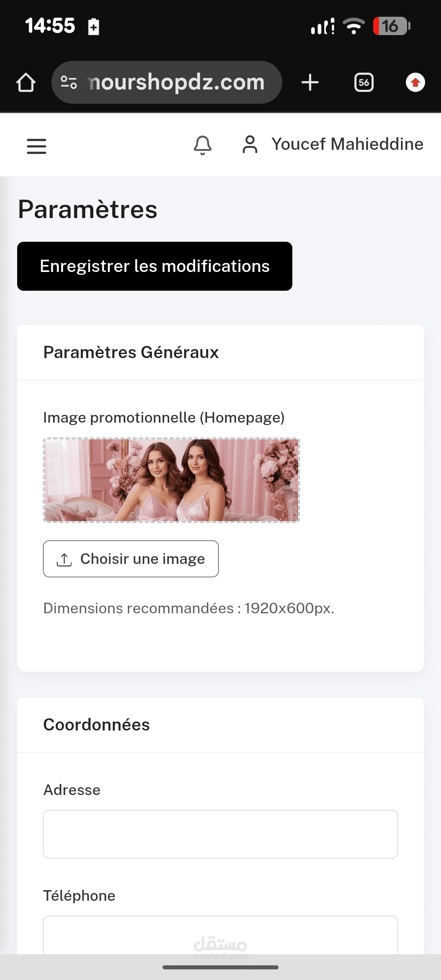Click the user profile icon

pos(250,145)
